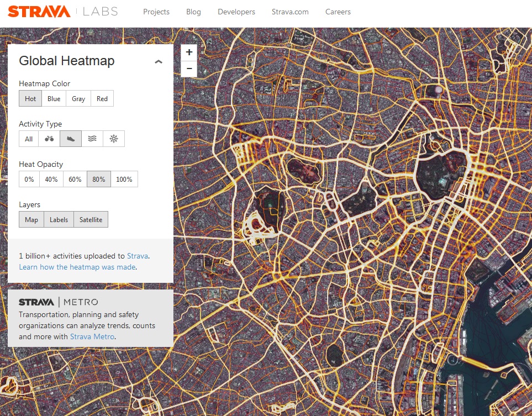
Task: Open the Strava logo home link
Action: pos(39,12)
